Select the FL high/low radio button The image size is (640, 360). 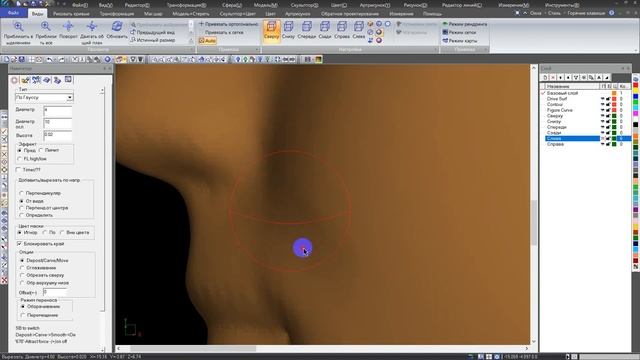20,159
